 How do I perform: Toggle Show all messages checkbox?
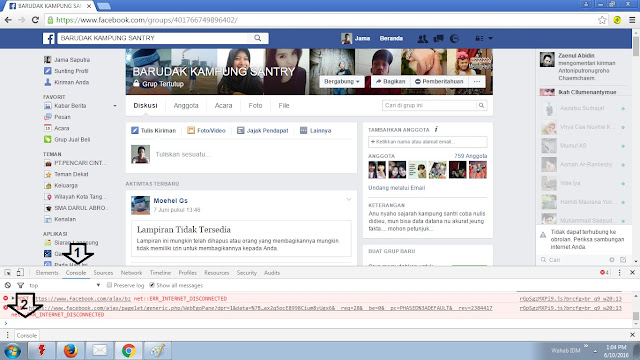click(152, 285)
